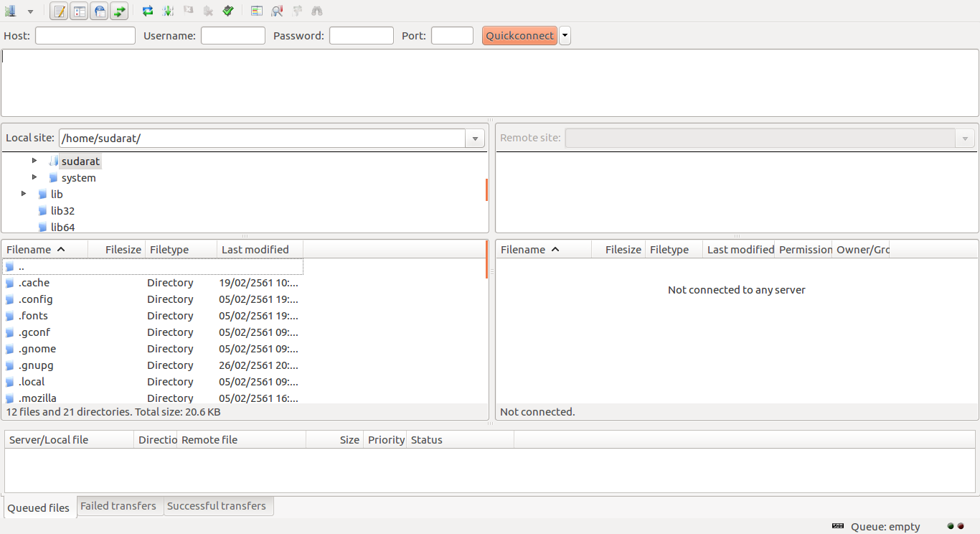Switch to the Failed transfers tab

(x=118, y=506)
